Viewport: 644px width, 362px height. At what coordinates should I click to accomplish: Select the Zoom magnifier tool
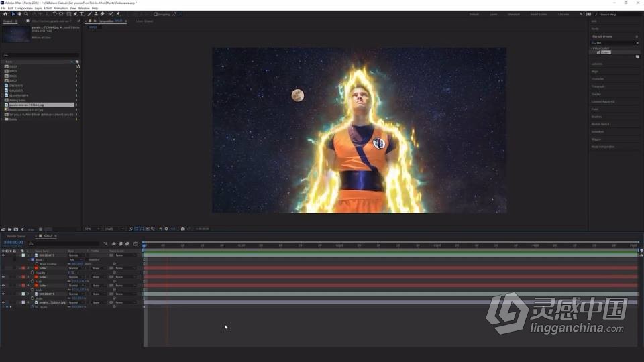tap(26, 14)
